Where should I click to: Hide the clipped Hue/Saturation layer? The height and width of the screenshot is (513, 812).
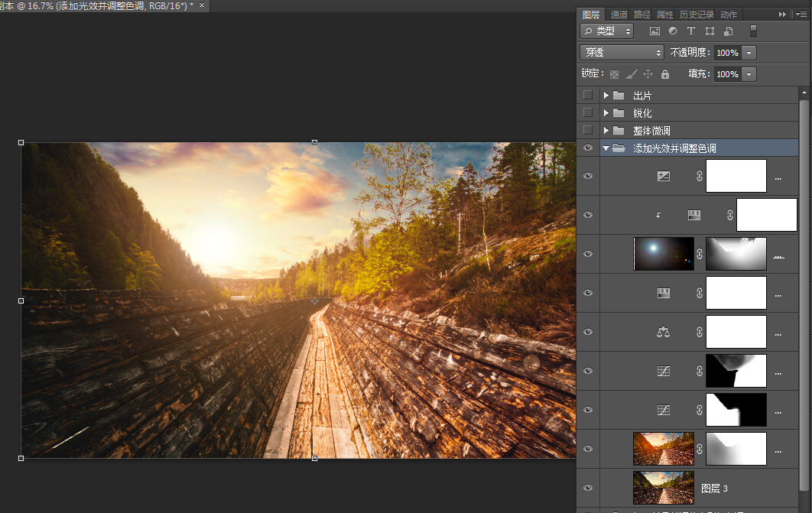[588, 215]
